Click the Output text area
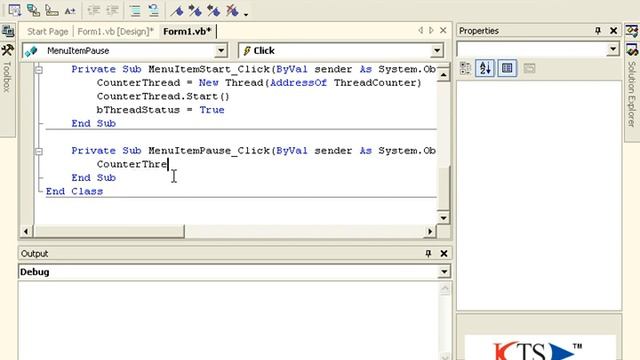Viewport: 640px width, 360px height. pos(229,321)
